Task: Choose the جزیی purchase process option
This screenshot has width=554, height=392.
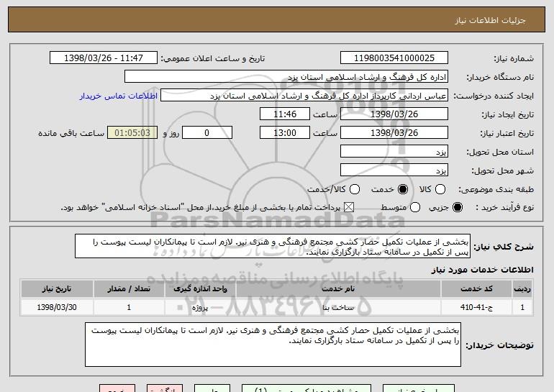Action: 458,207
